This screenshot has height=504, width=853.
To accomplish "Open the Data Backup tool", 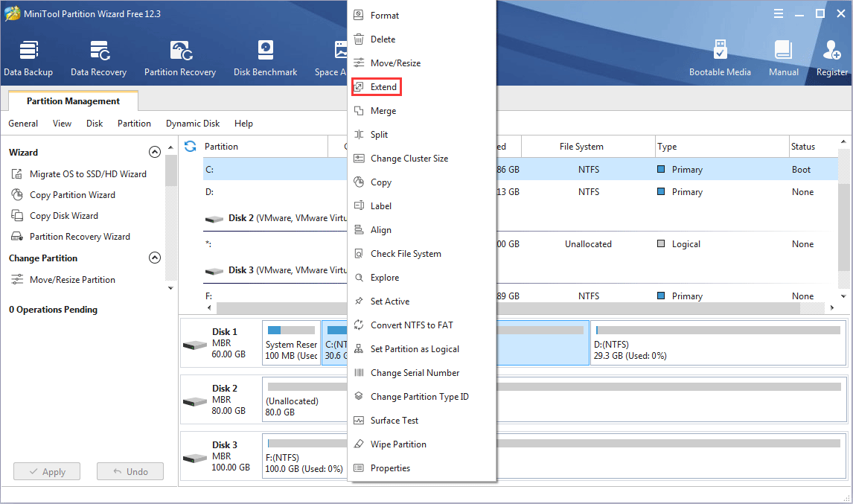I will tap(28, 58).
